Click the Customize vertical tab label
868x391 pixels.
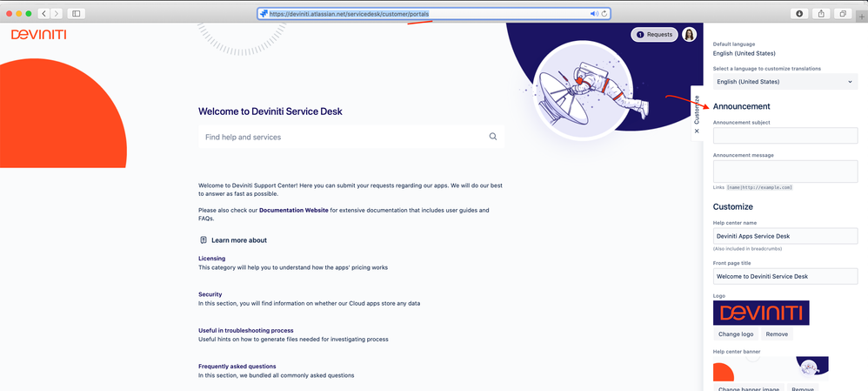tap(697, 110)
